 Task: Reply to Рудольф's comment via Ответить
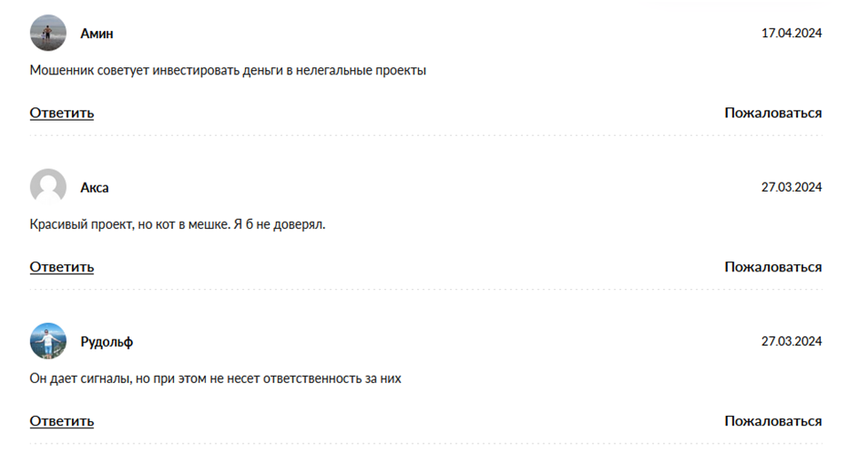click(62, 421)
